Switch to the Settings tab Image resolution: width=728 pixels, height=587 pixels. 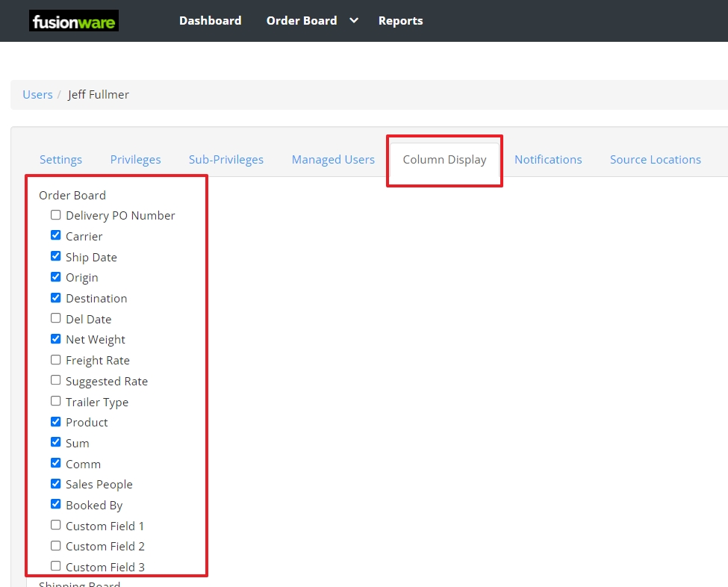pyautogui.click(x=60, y=159)
